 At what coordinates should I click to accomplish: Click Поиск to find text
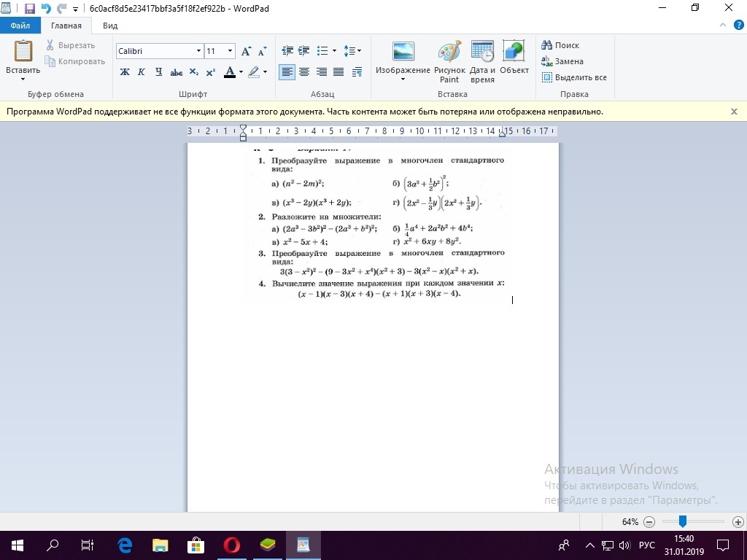560,45
